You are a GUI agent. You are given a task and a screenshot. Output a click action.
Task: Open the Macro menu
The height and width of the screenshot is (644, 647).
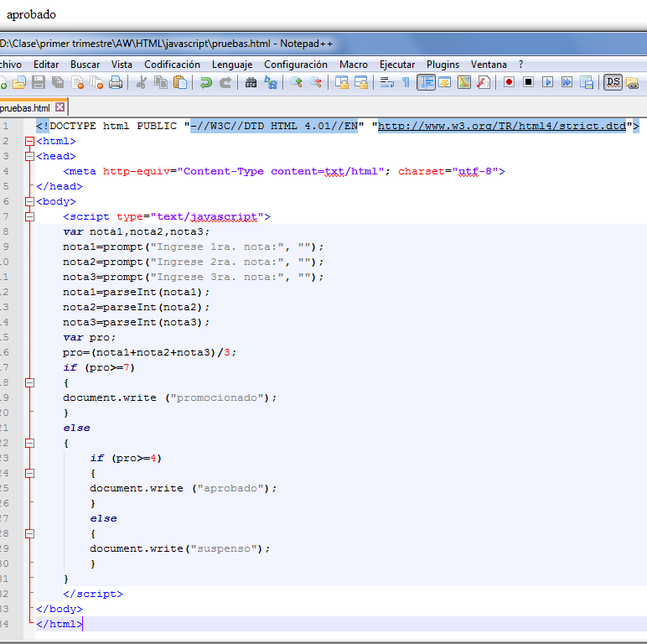pyautogui.click(x=353, y=65)
